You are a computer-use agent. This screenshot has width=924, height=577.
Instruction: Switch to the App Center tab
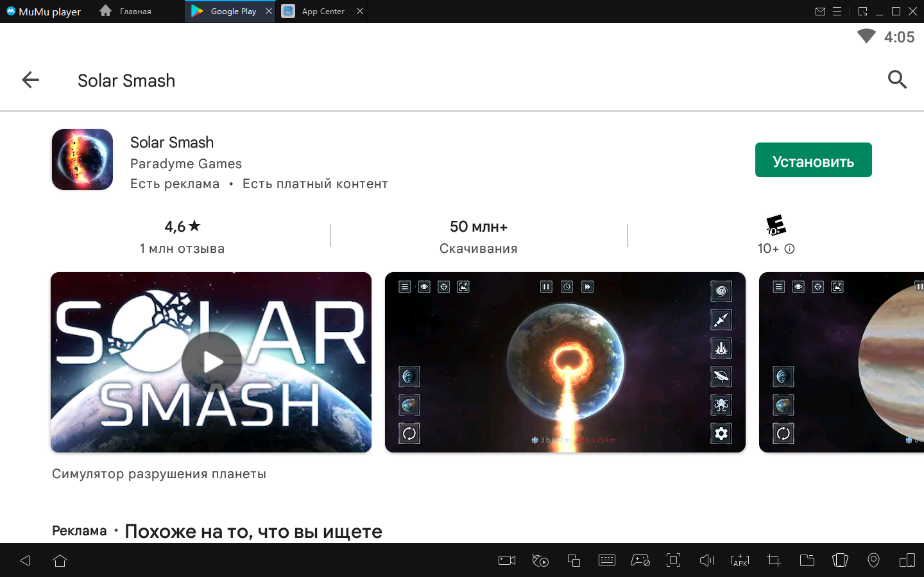coord(323,12)
